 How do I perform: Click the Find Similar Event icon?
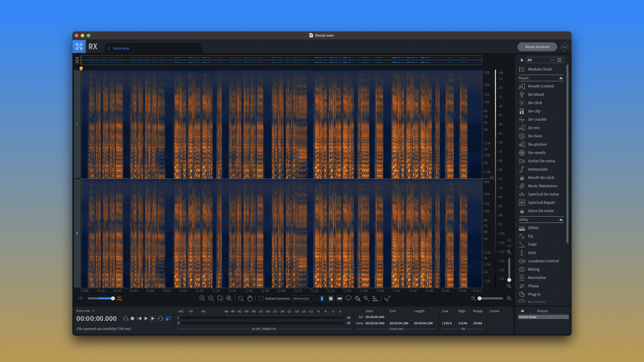point(387,298)
